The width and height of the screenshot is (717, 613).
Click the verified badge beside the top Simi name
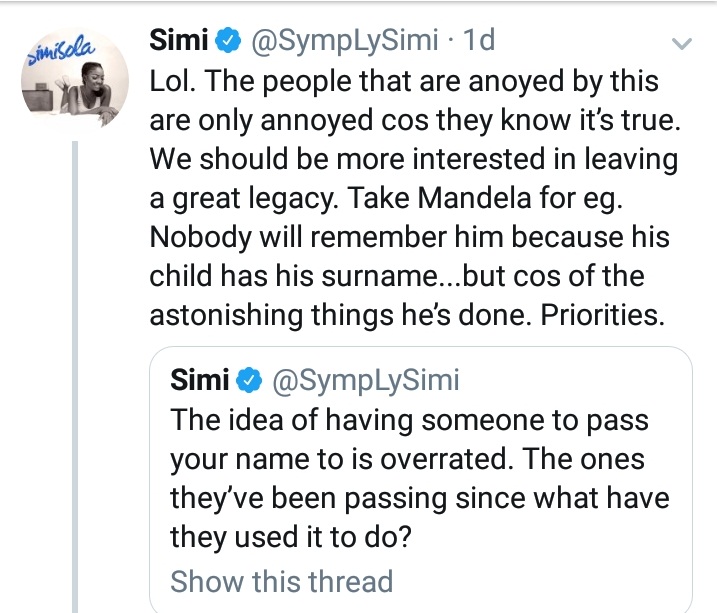(x=228, y=41)
